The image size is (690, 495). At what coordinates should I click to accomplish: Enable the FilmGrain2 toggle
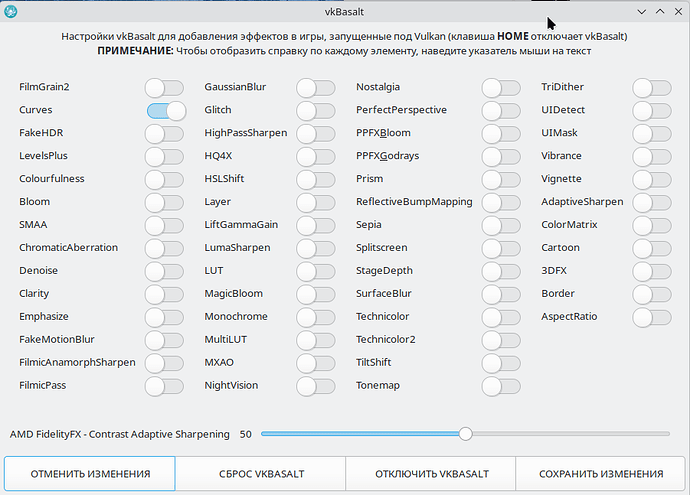coord(164,87)
